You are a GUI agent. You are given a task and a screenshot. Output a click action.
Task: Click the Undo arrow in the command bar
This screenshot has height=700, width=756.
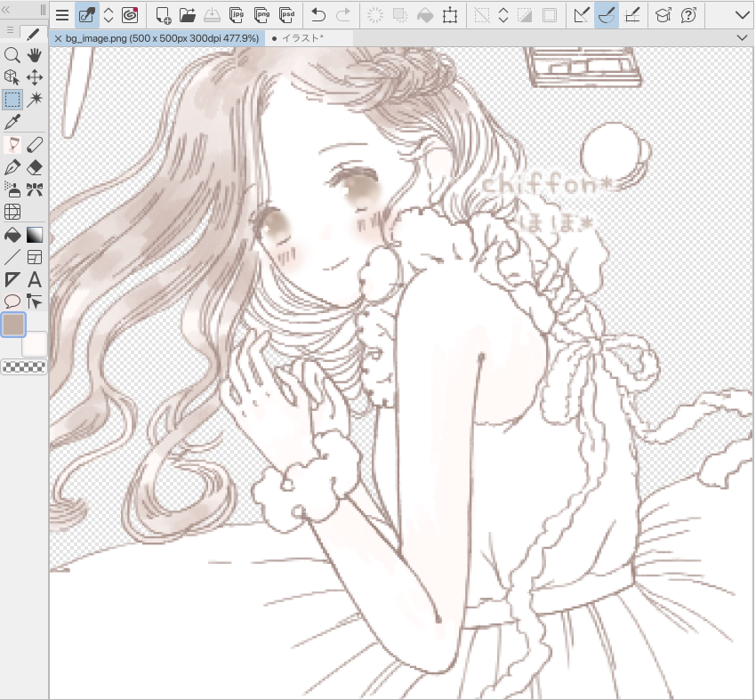pyautogui.click(x=318, y=15)
